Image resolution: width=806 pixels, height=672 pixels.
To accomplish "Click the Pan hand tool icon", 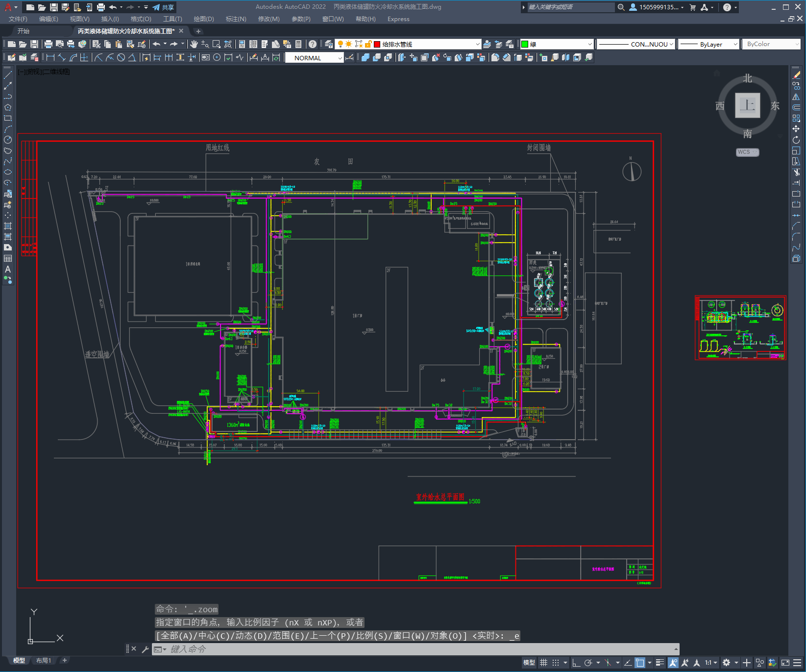I will coord(194,44).
